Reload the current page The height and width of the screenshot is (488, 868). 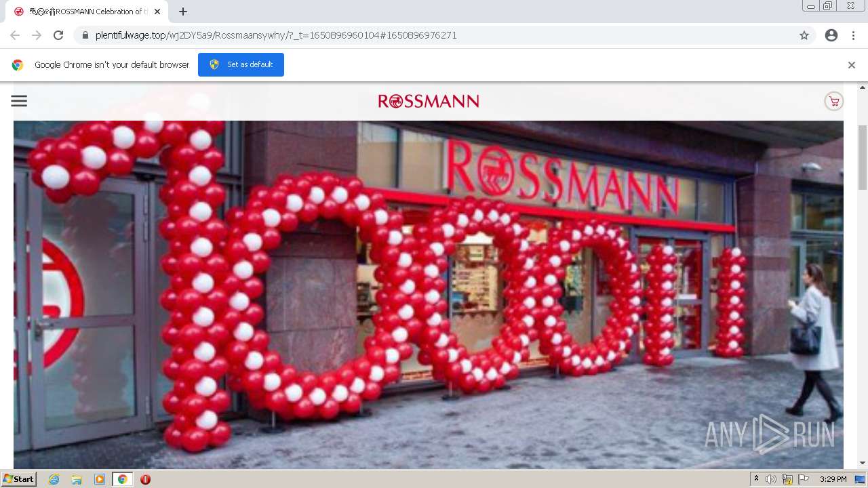(58, 35)
